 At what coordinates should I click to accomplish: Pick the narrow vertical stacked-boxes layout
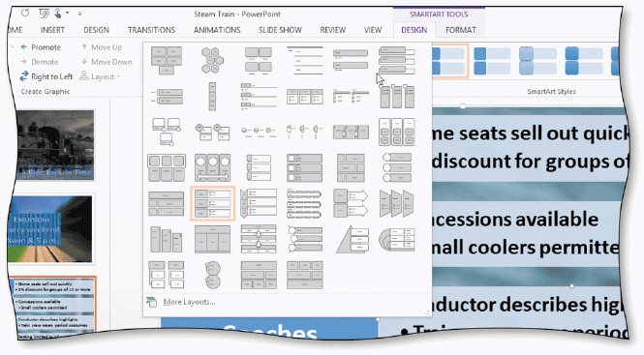[x=212, y=97]
